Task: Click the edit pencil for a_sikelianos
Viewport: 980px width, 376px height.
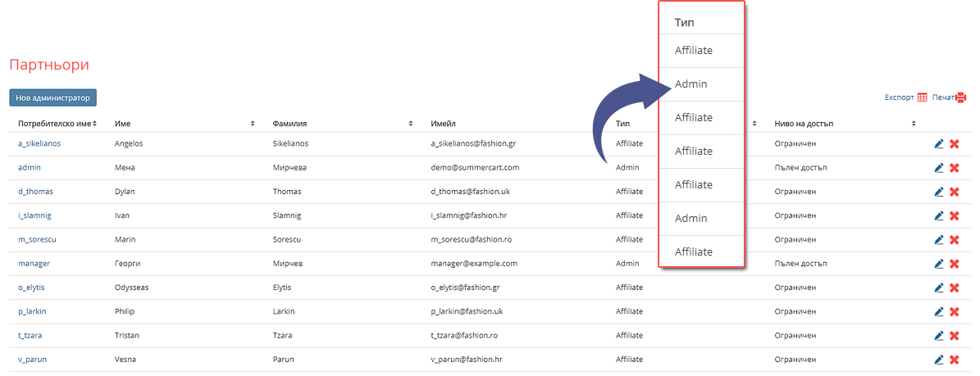Action: (938, 144)
